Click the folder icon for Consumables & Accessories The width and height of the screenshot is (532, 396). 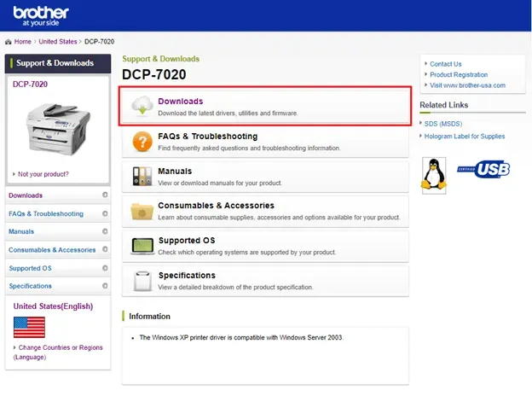click(x=142, y=211)
